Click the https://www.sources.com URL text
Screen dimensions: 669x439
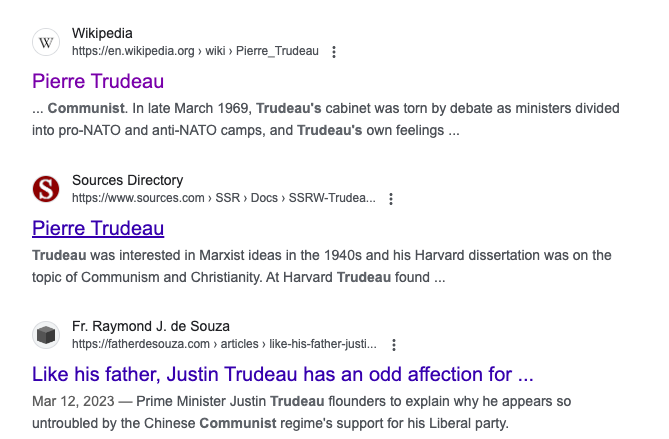point(138,198)
